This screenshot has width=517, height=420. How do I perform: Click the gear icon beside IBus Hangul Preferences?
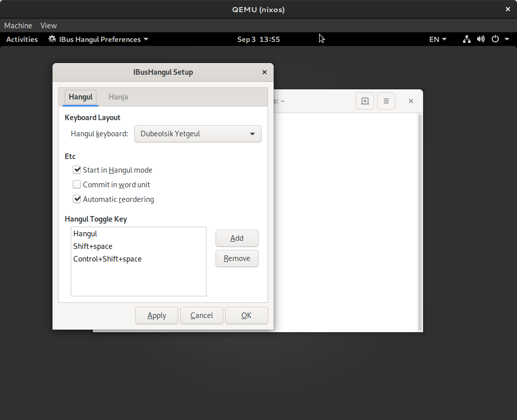coord(52,39)
